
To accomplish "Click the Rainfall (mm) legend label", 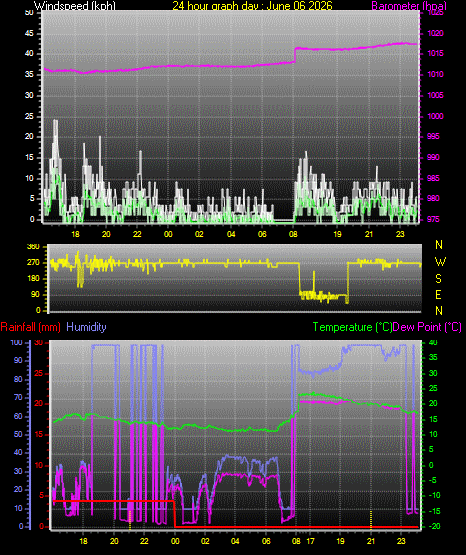I will (30, 327).
